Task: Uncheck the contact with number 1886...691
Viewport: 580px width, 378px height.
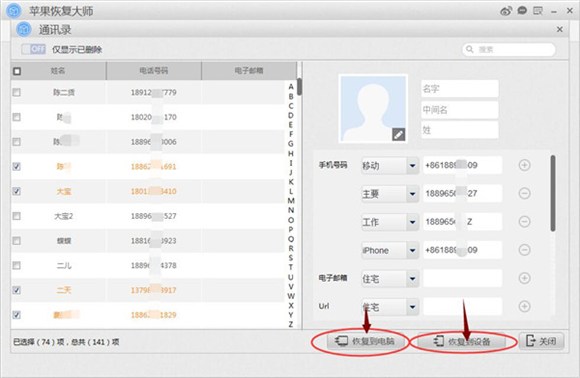Action: [x=17, y=166]
